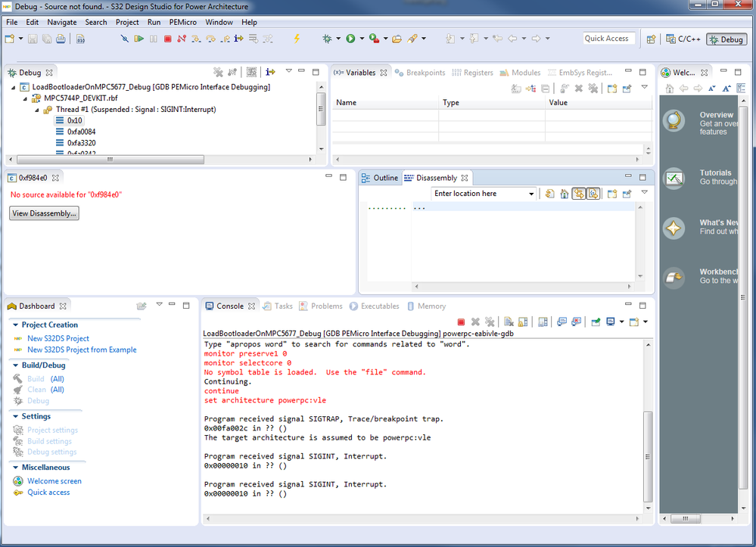Switch to C/C++ perspective
Screen dimensions: 756x547
tap(683, 39)
